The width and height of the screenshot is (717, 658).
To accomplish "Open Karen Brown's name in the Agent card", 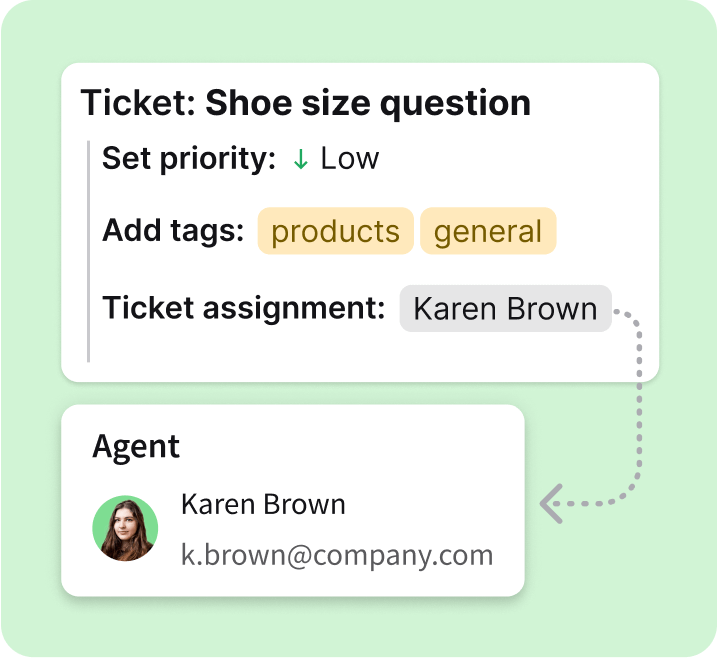I will [263, 505].
